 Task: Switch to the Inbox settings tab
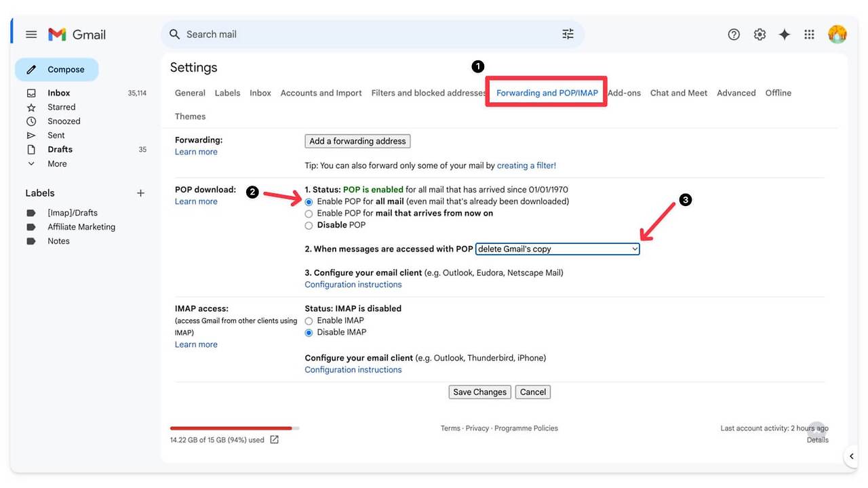pos(260,93)
